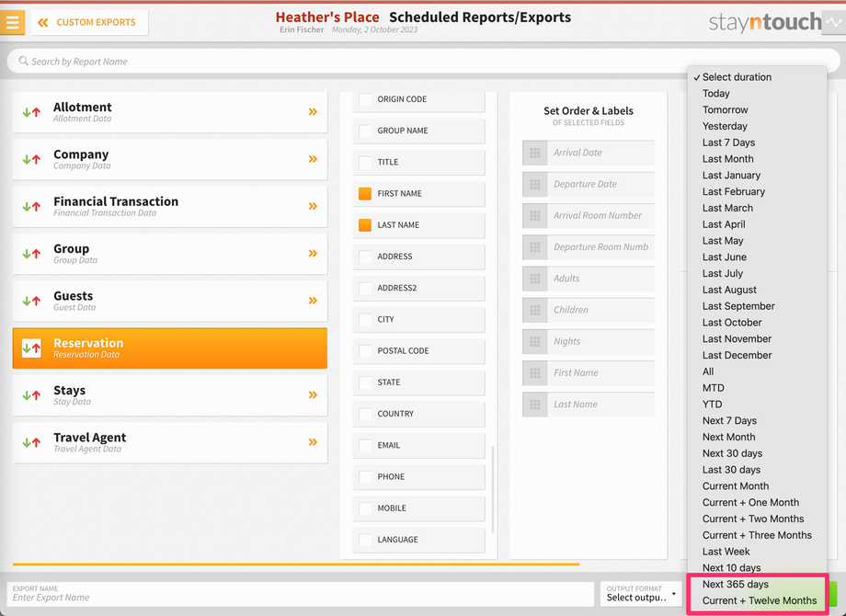Click the Company import/export arrows icon

click(31, 159)
